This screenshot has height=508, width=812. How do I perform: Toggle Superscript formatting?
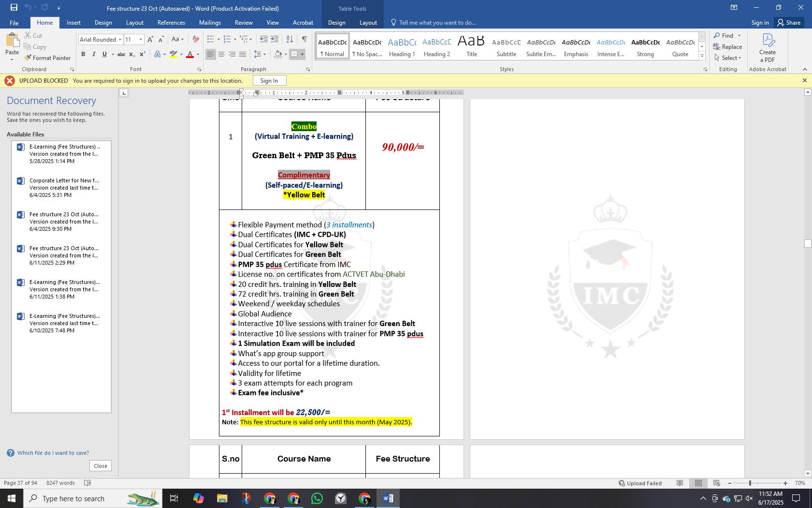[142, 54]
